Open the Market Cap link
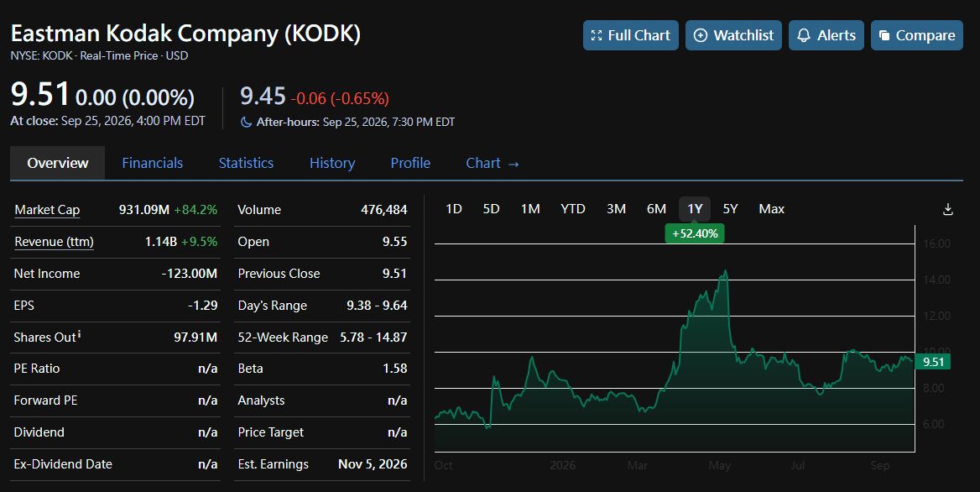 click(47, 210)
